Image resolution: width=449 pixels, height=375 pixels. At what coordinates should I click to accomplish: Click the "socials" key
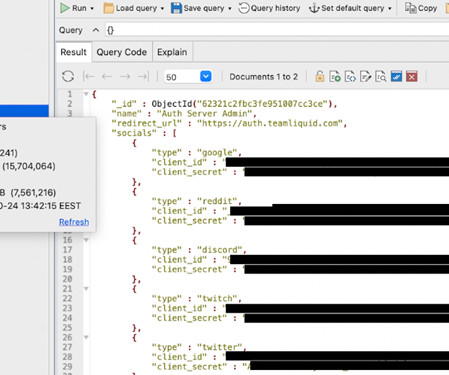(x=134, y=133)
